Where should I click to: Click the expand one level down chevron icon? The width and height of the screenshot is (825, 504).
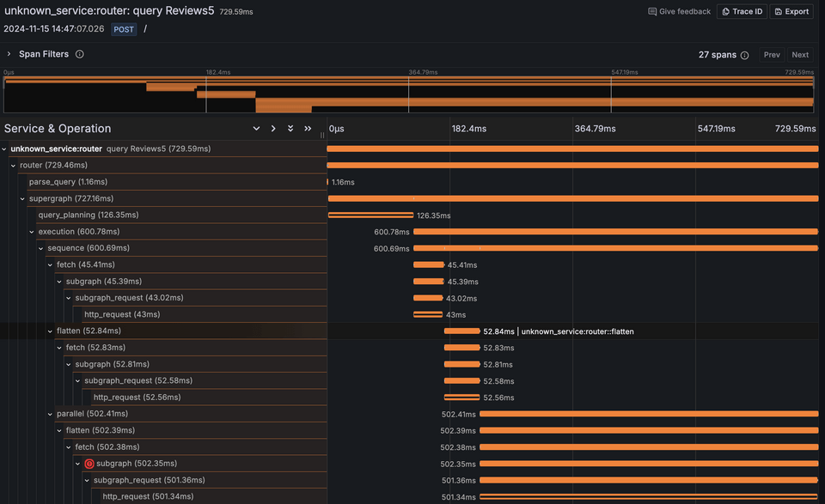pyautogui.click(x=256, y=128)
